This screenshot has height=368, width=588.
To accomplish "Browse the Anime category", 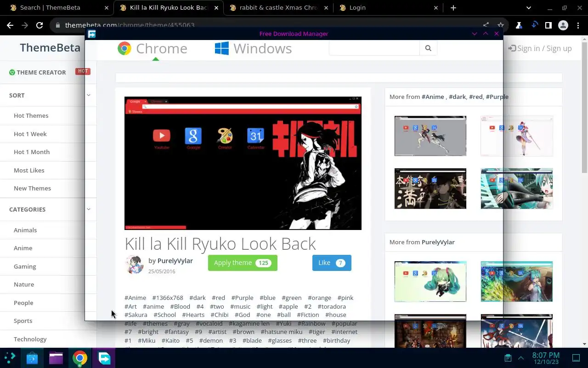I will [23, 248].
